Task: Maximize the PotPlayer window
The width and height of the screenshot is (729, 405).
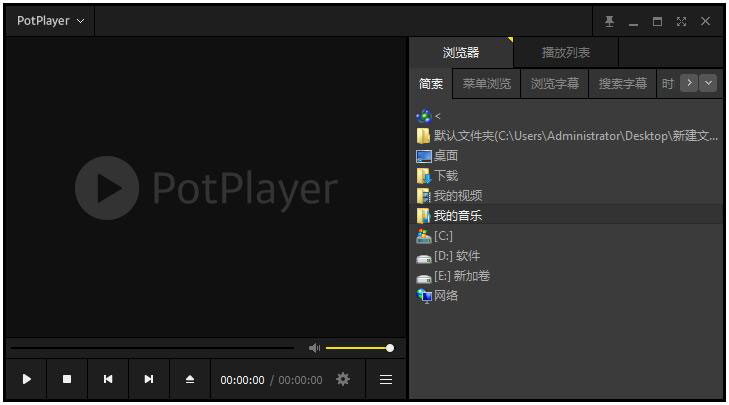Action: [x=657, y=21]
